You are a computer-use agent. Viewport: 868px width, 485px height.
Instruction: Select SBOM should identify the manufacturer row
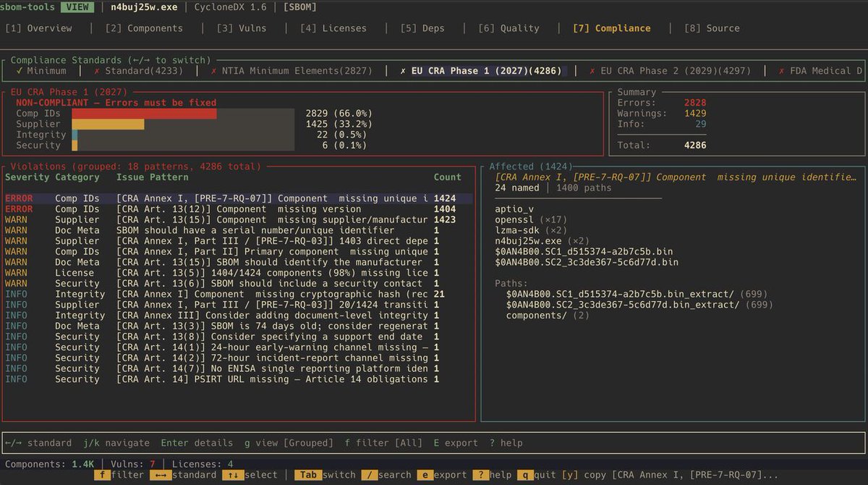(x=238, y=263)
